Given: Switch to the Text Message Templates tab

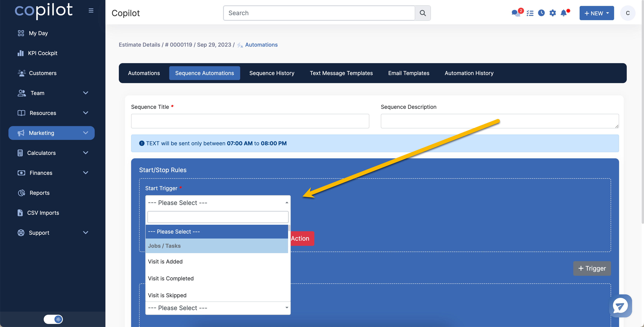Looking at the screenshot, I should (341, 73).
